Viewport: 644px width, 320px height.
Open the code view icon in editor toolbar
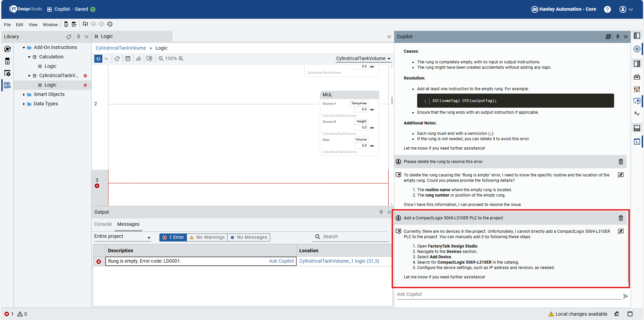128,59
